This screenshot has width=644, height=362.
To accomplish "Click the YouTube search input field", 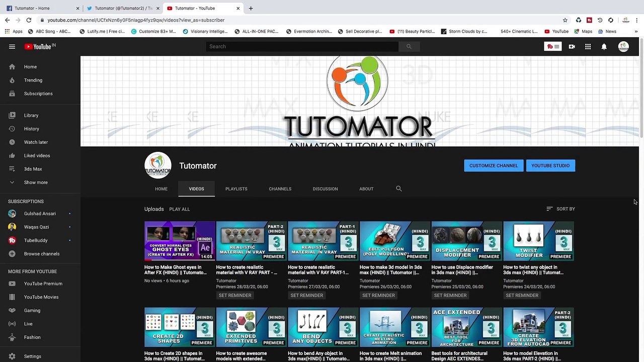I will (x=302, y=47).
